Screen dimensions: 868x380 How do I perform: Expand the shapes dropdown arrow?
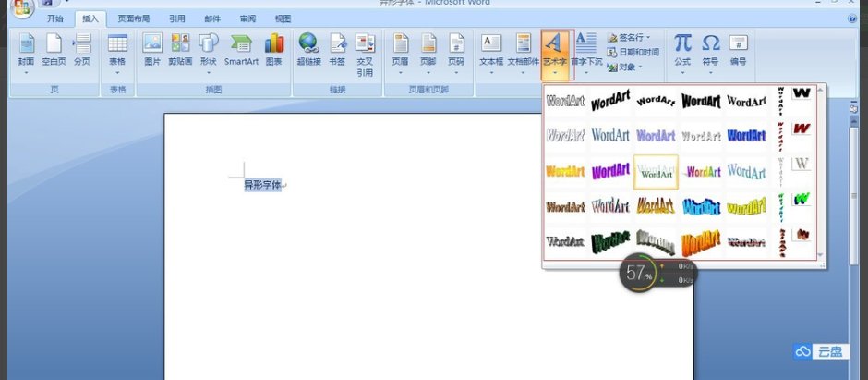[209, 72]
